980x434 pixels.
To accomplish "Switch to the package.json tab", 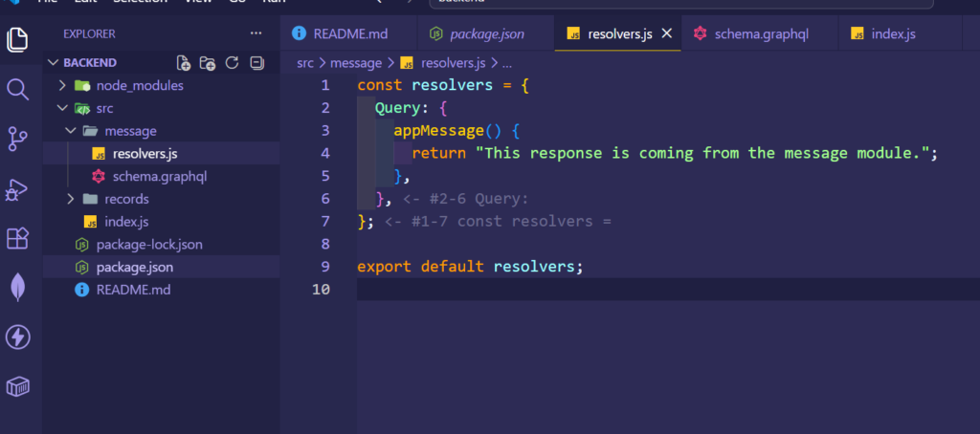I will 485,33.
